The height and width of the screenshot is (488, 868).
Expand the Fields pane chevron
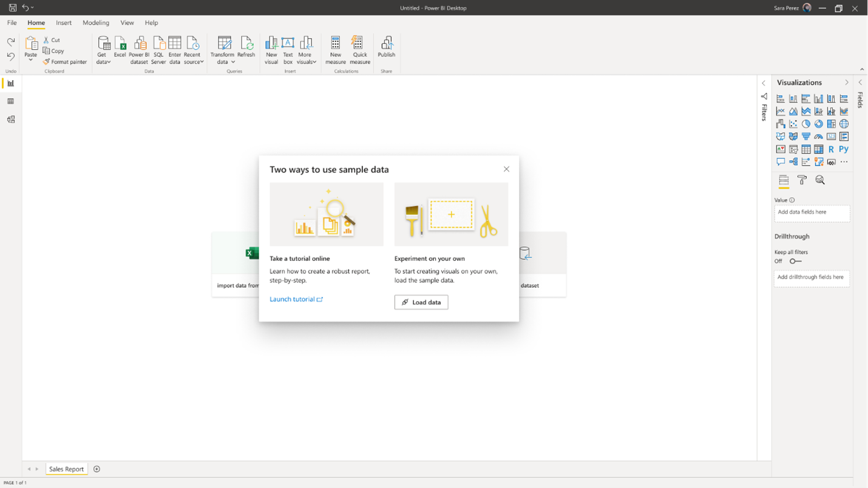tap(860, 83)
